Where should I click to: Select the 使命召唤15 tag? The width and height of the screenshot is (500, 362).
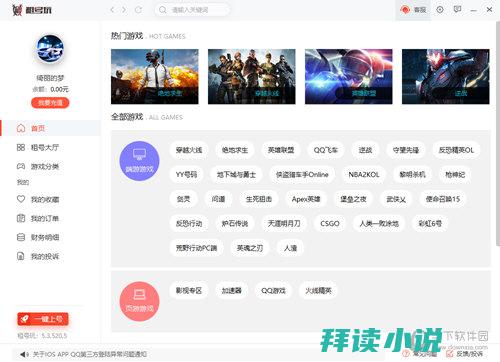click(443, 199)
